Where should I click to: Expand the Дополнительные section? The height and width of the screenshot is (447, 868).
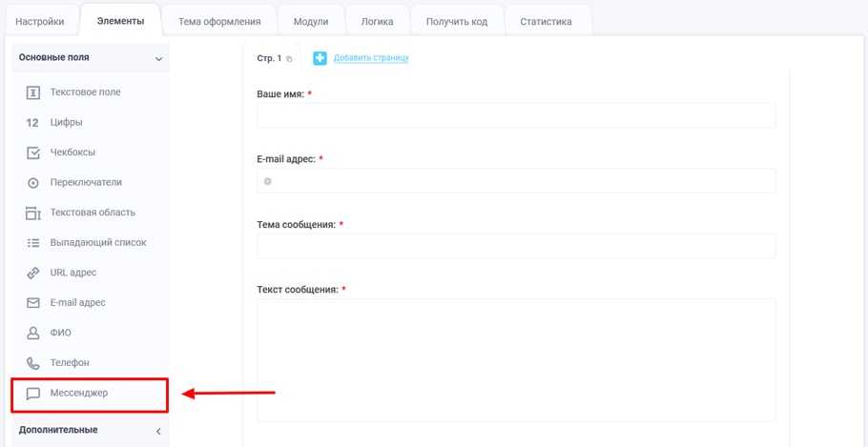coord(158,431)
